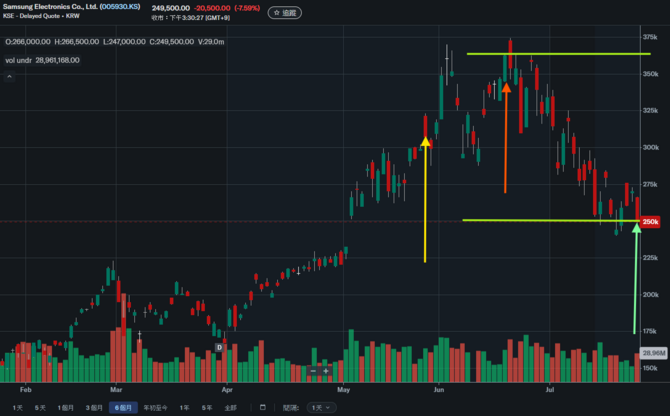Open the 1天 interval dropdown

pos(321,408)
